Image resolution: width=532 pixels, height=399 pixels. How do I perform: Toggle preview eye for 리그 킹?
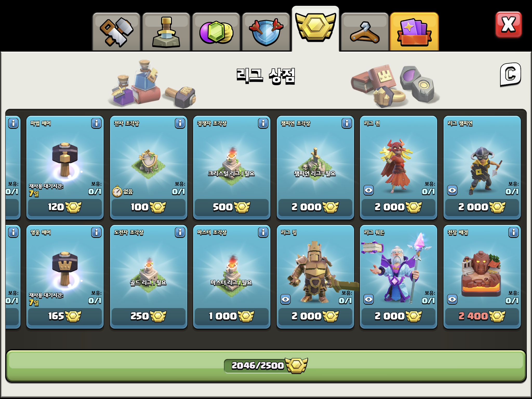click(x=285, y=299)
